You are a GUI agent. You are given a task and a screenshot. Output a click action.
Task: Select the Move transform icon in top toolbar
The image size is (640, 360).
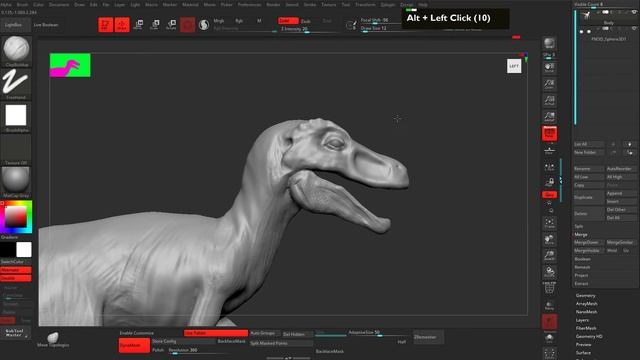coord(138,25)
